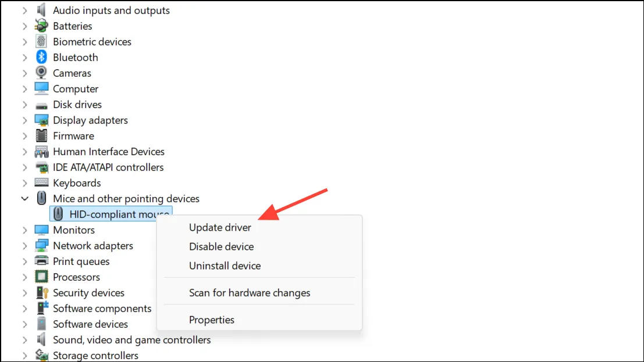Viewport: 644px width, 362px height.
Task: Click the Print queues printer icon
Action: (41, 261)
